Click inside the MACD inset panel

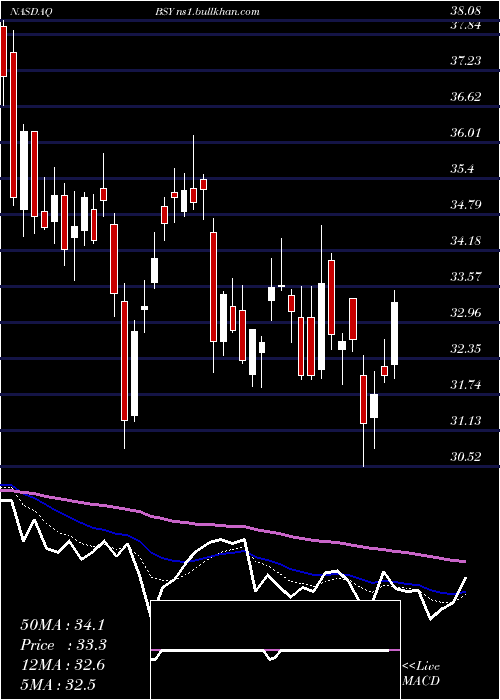coord(275,650)
